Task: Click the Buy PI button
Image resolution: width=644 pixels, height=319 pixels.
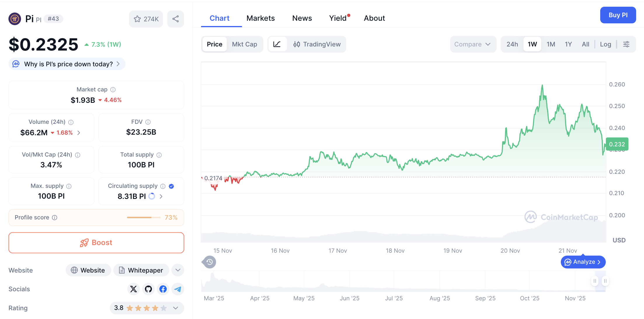Action: pyautogui.click(x=618, y=15)
